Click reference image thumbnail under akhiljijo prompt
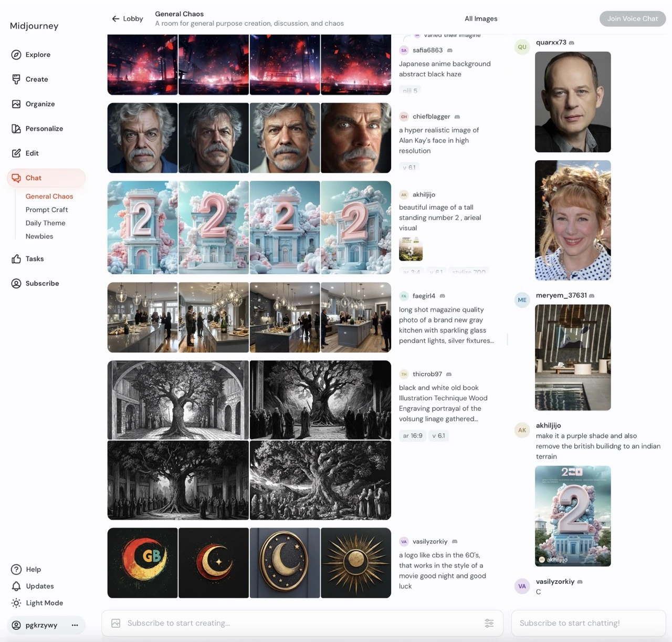672x642 pixels. tap(411, 249)
